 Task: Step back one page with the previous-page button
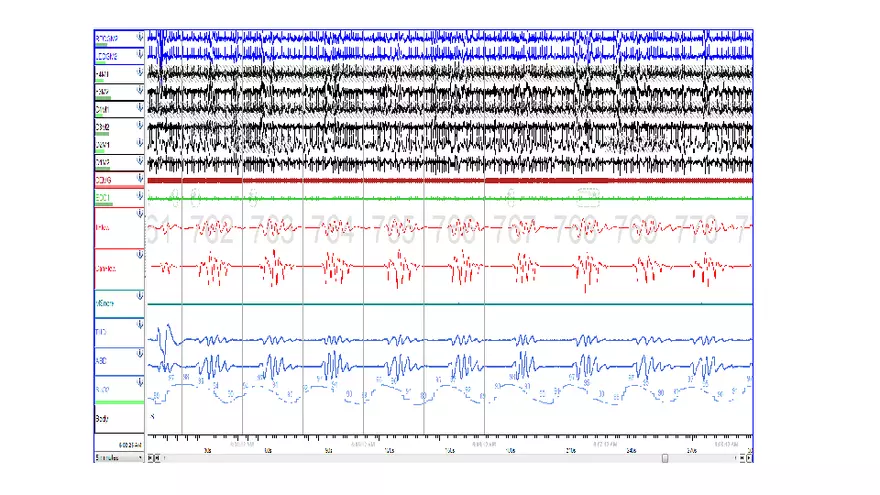click(x=157, y=458)
